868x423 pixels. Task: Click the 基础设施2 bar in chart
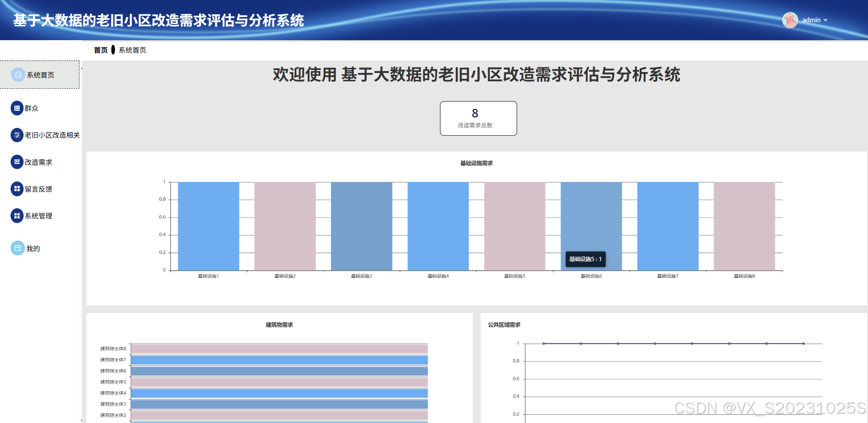coord(285,226)
